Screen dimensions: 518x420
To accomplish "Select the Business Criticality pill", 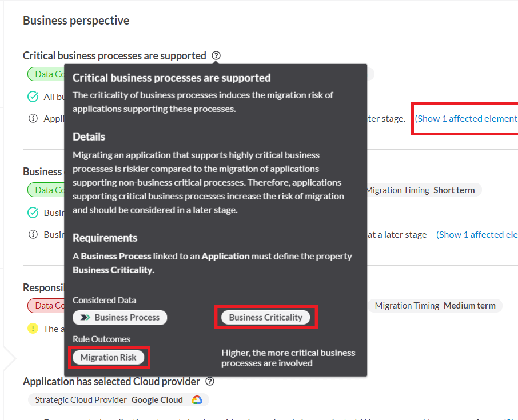I will (266, 317).
